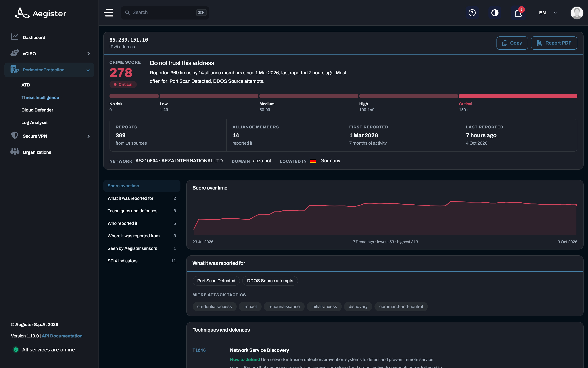
Task: Download the Report PDF
Action: [554, 43]
